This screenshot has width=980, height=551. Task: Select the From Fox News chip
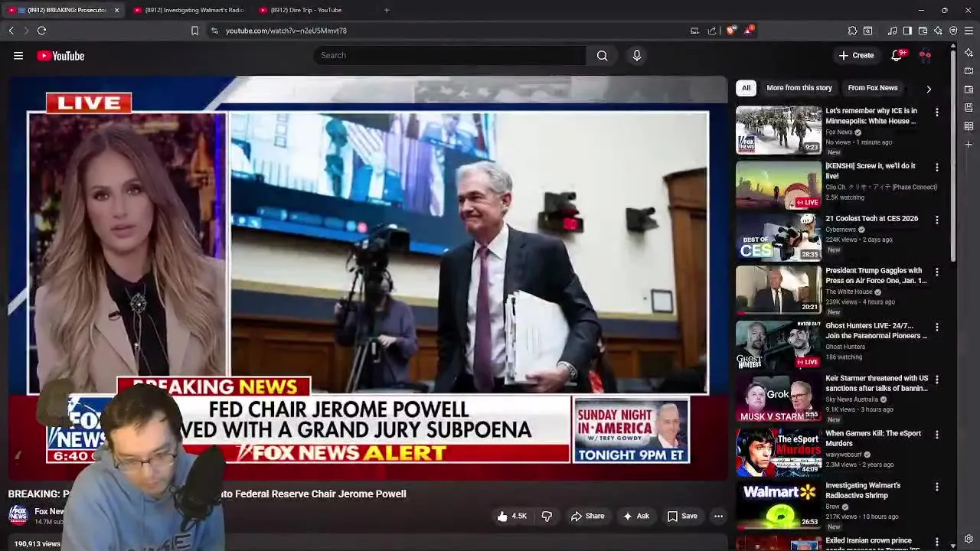[x=872, y=88]
